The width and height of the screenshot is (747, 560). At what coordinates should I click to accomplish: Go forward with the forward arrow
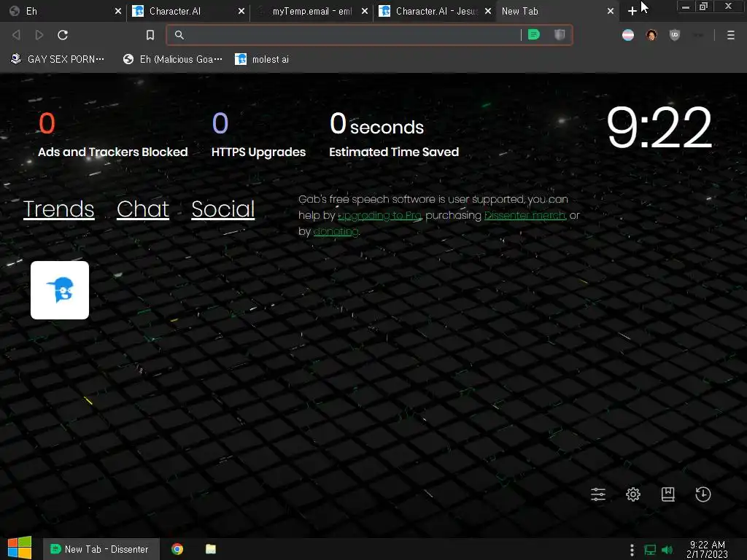(x=39, y=35)
